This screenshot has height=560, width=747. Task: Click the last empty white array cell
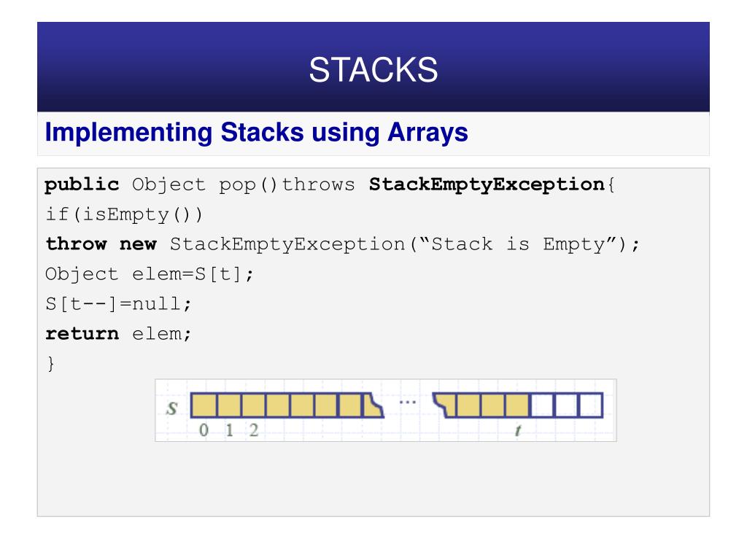pos(591,405)
